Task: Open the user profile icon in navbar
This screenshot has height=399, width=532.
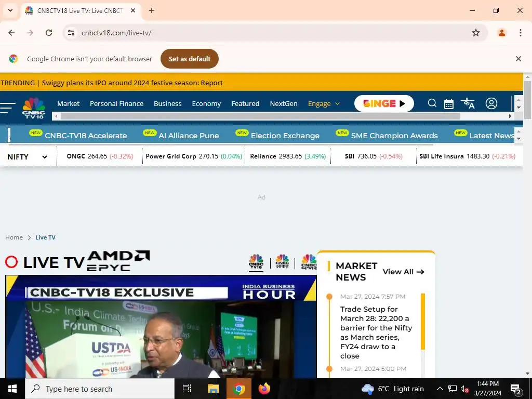Action: [x=491, y=103]
